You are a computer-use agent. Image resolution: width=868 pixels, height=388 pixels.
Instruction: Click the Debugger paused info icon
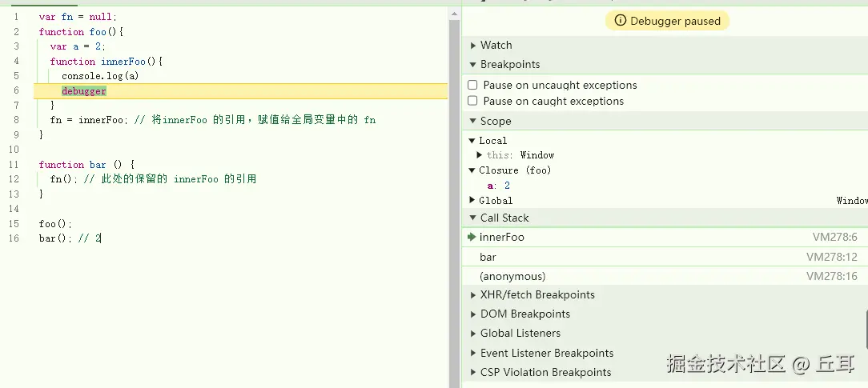[x=621, y=21]
